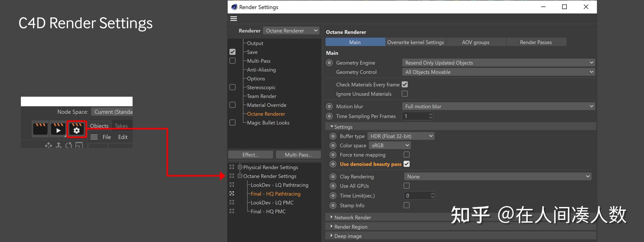Click the Effect... button
Screen dimensions: 644x242
point(250,155)
